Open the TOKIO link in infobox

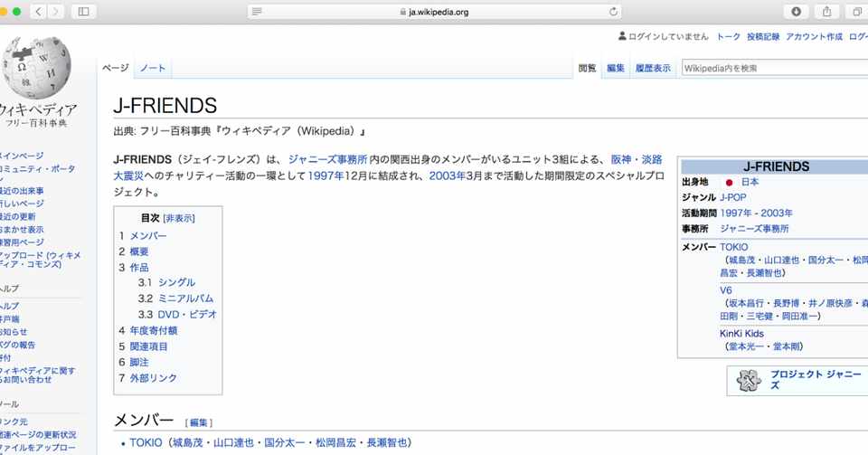coord(733,247)
